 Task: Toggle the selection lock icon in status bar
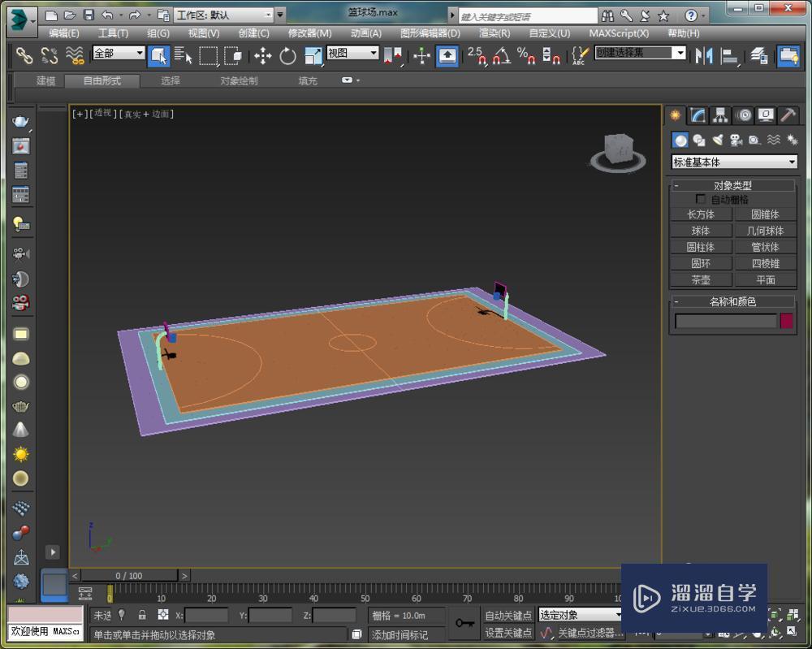pyautogui.click(x=142, y=615)
